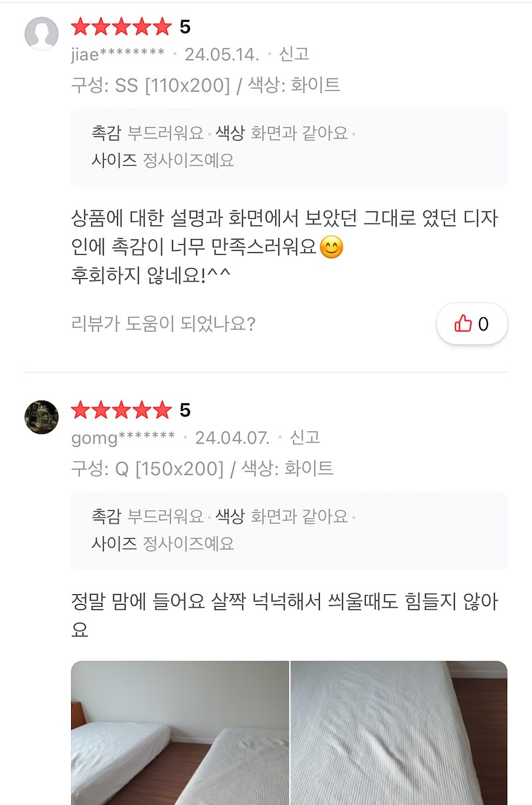Click the thumbs-up helpful icon

click(463, 324)
